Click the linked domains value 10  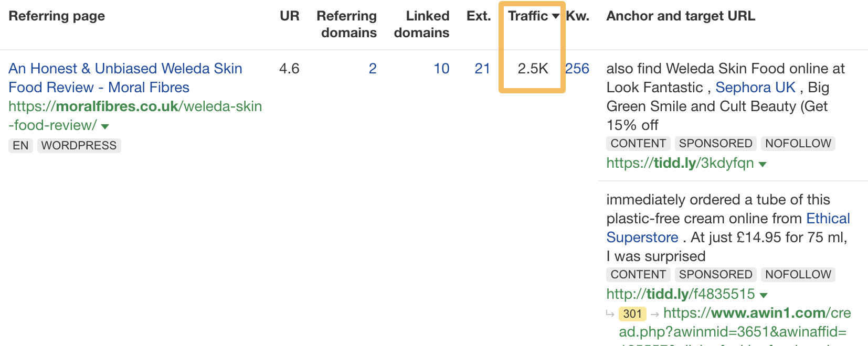coord(442,68)
